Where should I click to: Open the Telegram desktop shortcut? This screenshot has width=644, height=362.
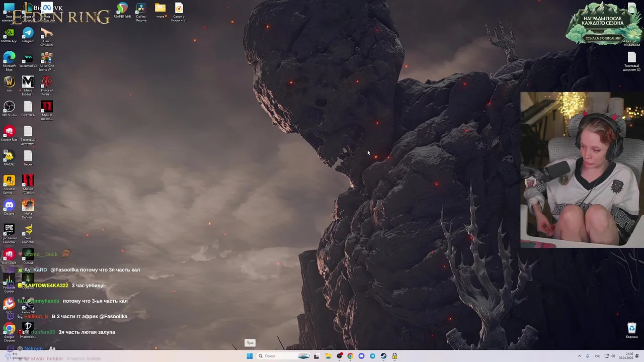28,35
